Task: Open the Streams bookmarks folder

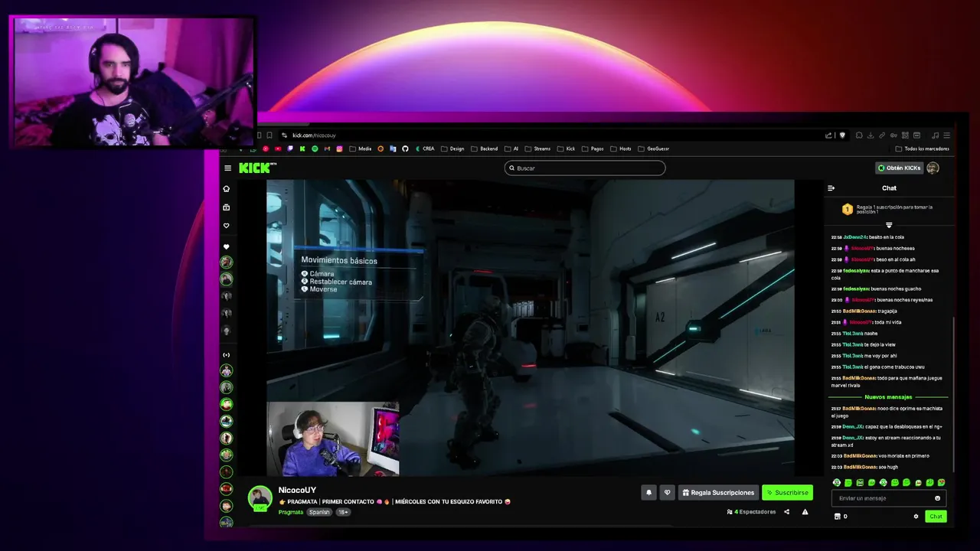Action: coord(537,148)
